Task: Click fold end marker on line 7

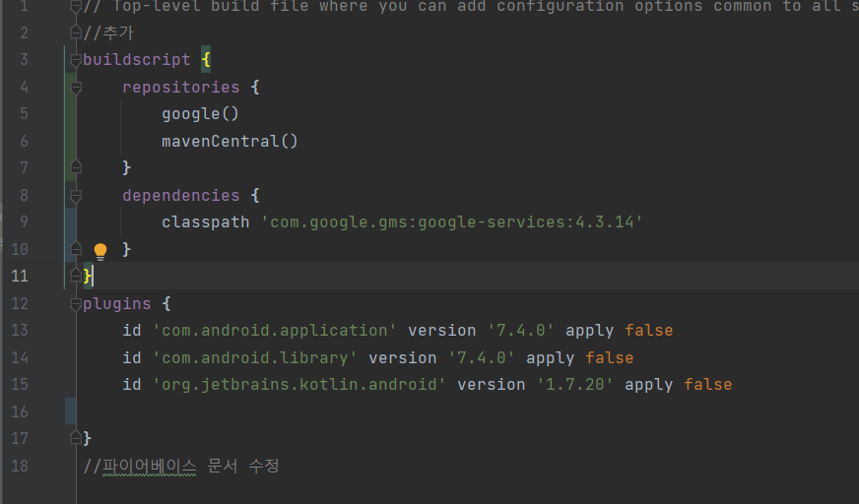Action: click(x=76, y=167)
